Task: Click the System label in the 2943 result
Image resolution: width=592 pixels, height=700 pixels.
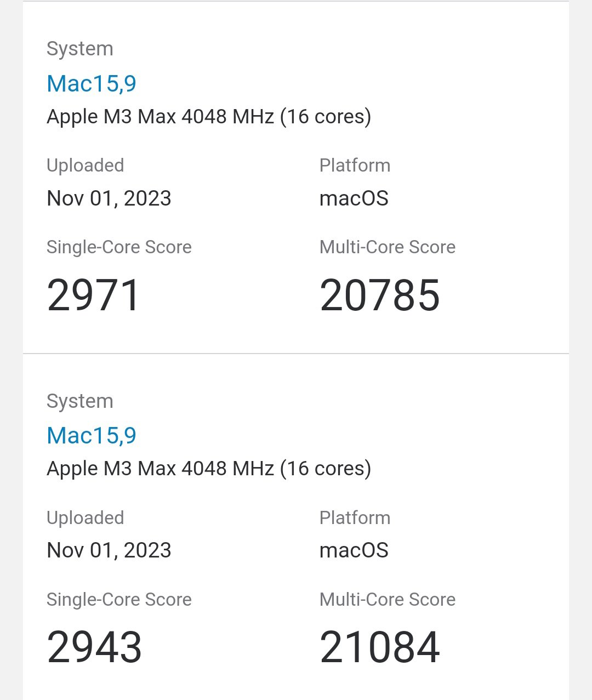Action: [x=79, y=401]
